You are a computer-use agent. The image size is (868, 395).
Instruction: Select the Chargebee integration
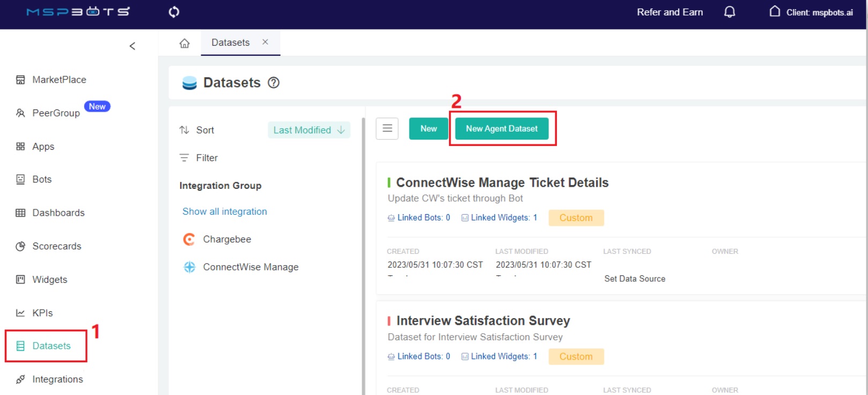226,239
